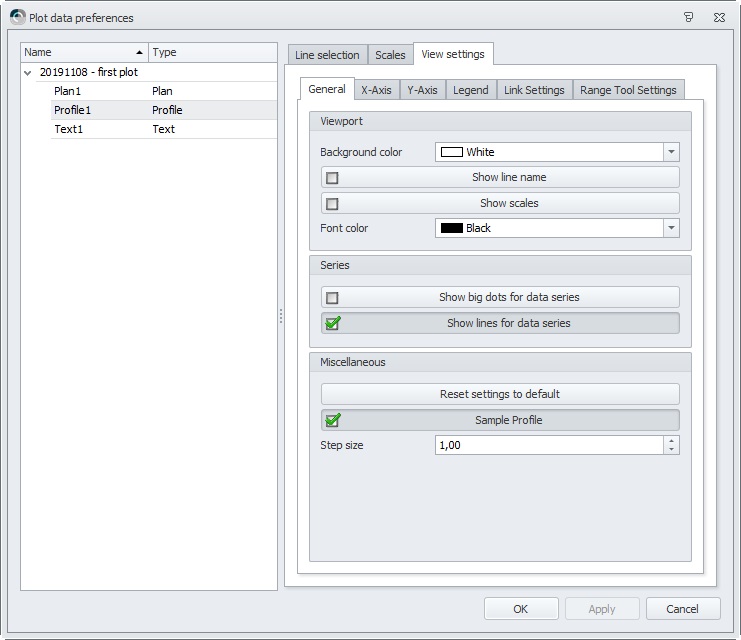Click the Black font color swatch

(x=451, y=228)
